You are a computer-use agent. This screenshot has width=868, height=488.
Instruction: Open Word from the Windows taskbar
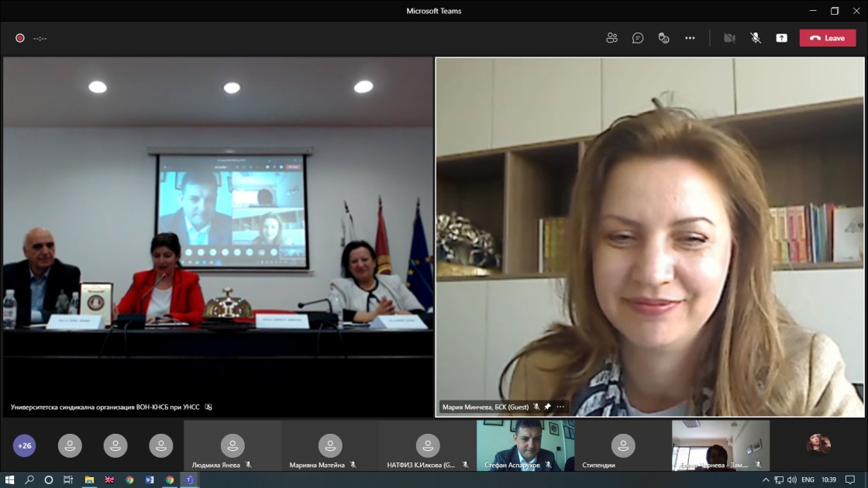[150, 480]
